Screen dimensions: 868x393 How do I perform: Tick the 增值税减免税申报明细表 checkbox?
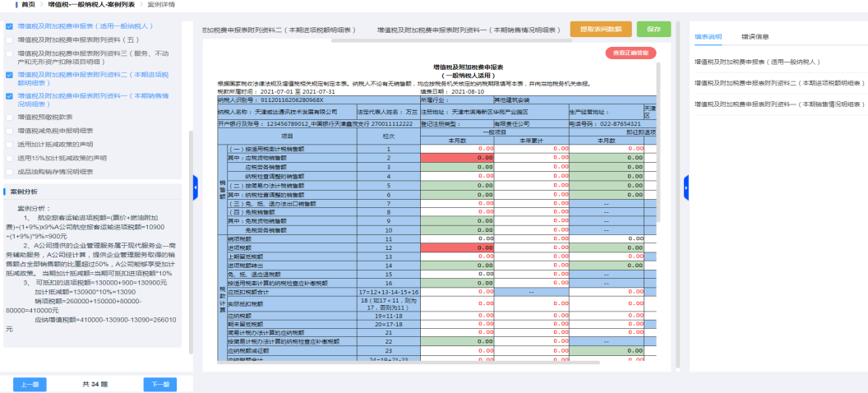point(9,130)
